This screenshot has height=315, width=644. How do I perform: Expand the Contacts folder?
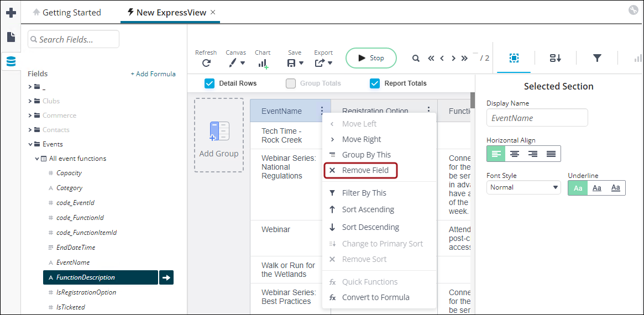(30, 130)
